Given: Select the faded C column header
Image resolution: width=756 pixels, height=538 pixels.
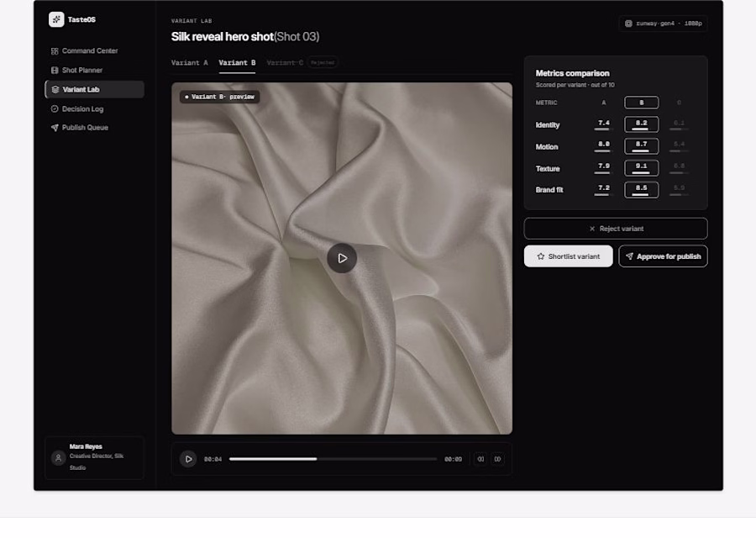Looking at the screenshot, I should [x=679, y=103].
